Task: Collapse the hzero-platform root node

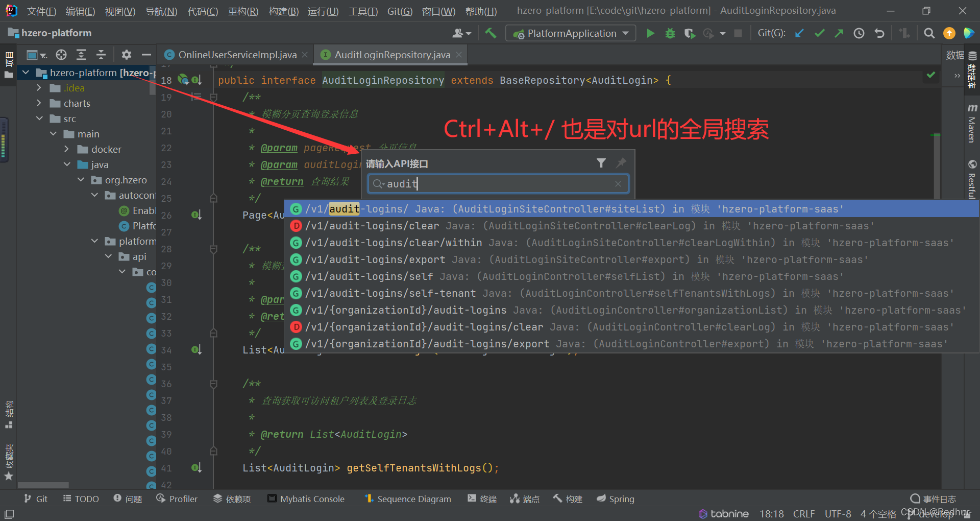Action: coord(26,73)
